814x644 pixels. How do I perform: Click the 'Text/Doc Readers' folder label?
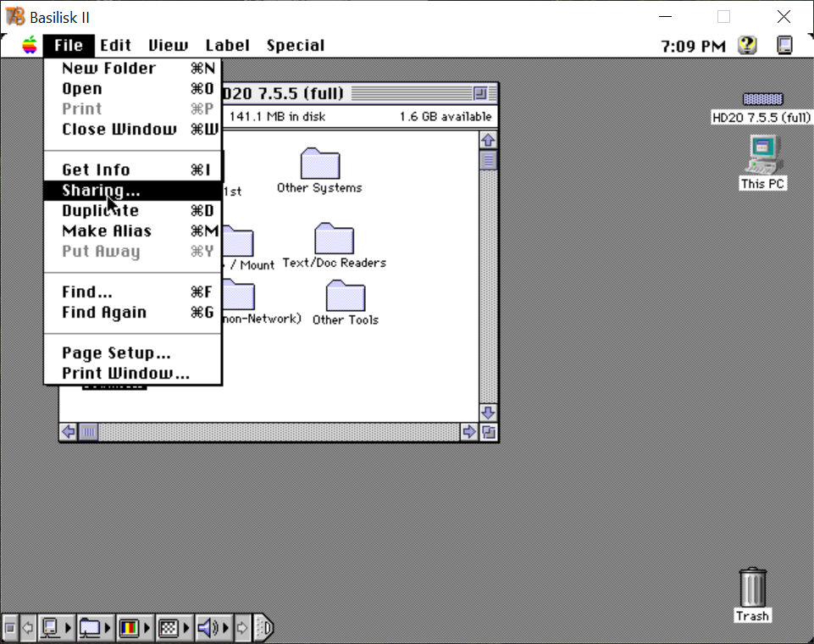[x=335, y=263]
